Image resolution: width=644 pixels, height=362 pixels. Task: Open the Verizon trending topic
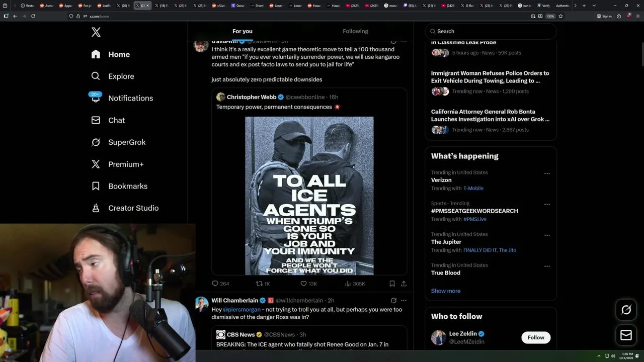pyautogui.click(x=441, y=180)
